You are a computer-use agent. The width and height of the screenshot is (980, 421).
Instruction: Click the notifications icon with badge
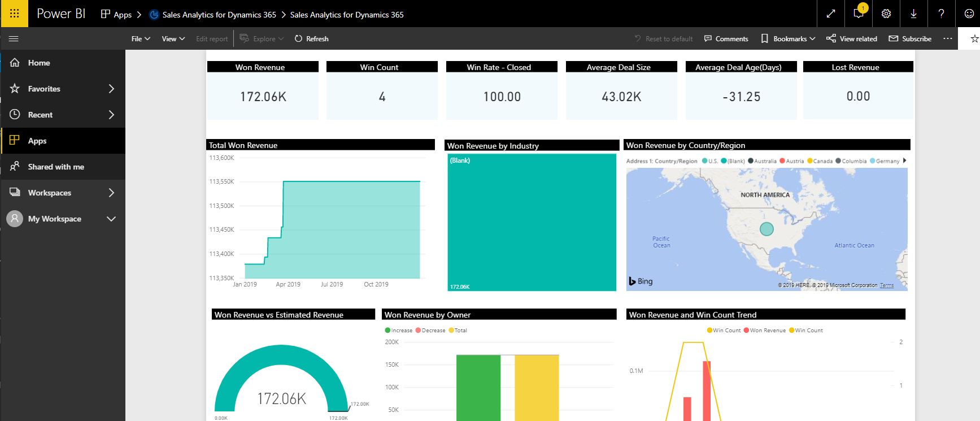(859, 13)
